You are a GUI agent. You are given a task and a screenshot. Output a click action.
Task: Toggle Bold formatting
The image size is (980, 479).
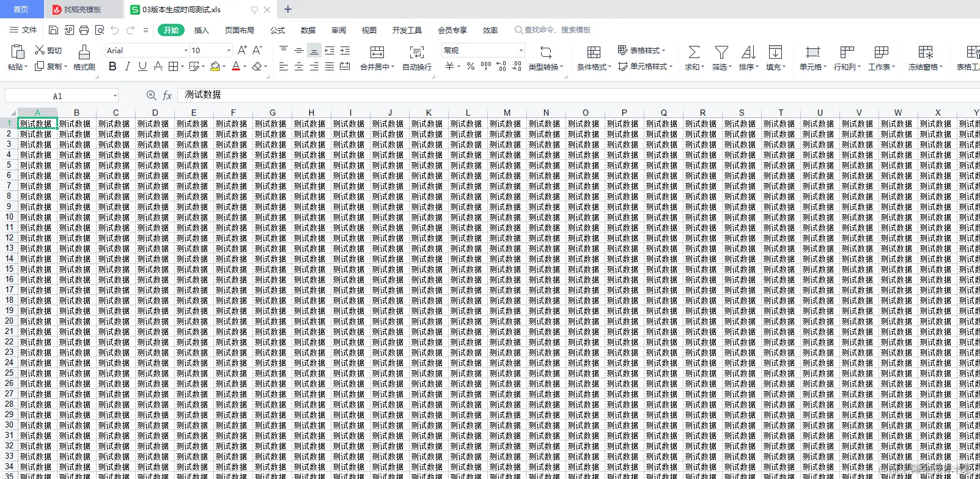tap(112, 66)
